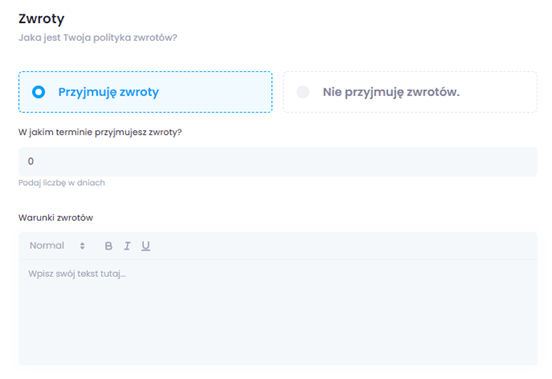The image size is (552, 379).
Task: Click the 'Warunki zwrotów' field label
Action: (x=56, y=218)
